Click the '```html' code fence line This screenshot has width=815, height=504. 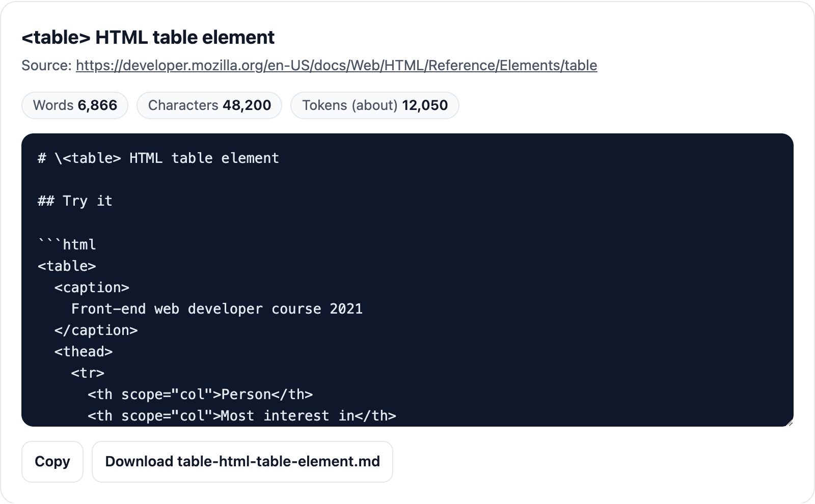(67, 244)
